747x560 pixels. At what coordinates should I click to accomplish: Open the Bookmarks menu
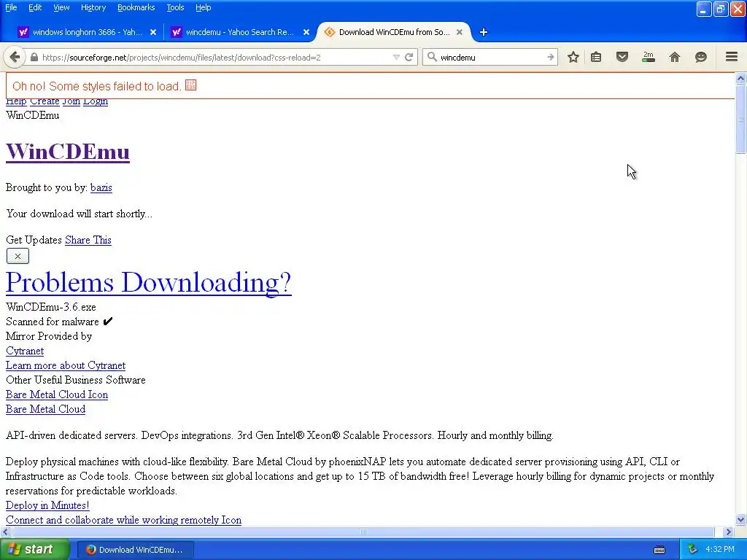pyautogui.click(x=136, y=7)
